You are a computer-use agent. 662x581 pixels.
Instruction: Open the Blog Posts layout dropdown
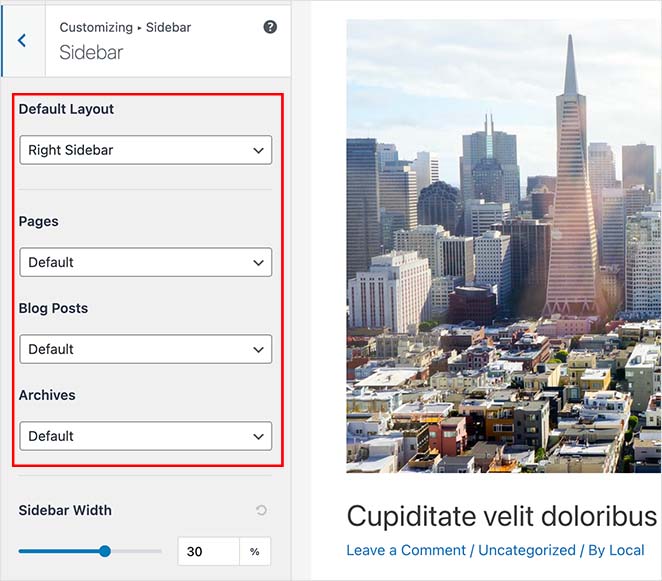[145, 349]
